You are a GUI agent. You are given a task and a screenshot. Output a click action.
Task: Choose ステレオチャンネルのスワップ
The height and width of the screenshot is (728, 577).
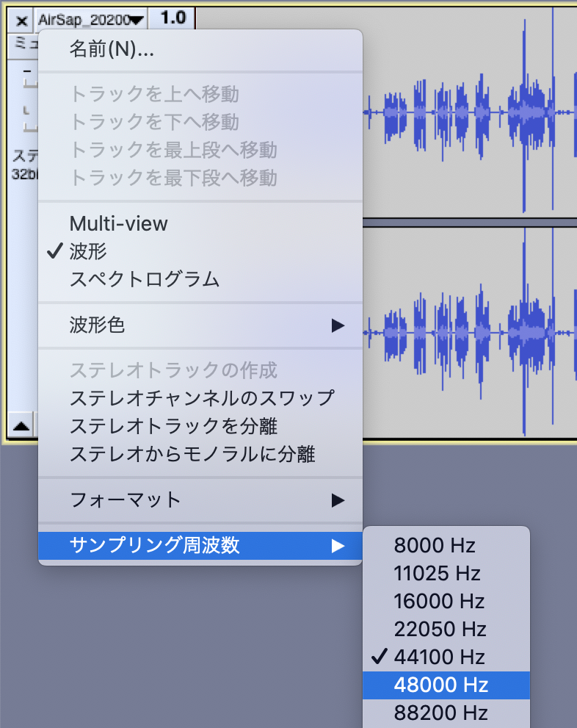click(200, 398)
